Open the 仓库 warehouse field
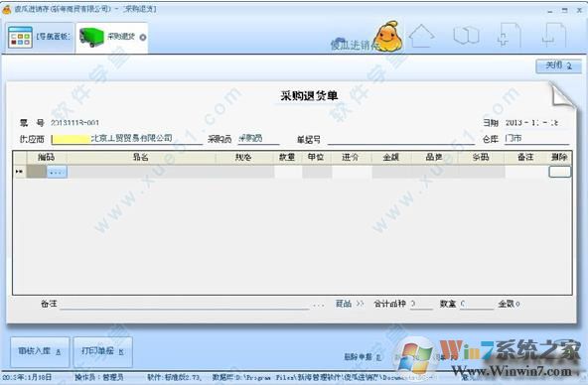 pos(536,139)
